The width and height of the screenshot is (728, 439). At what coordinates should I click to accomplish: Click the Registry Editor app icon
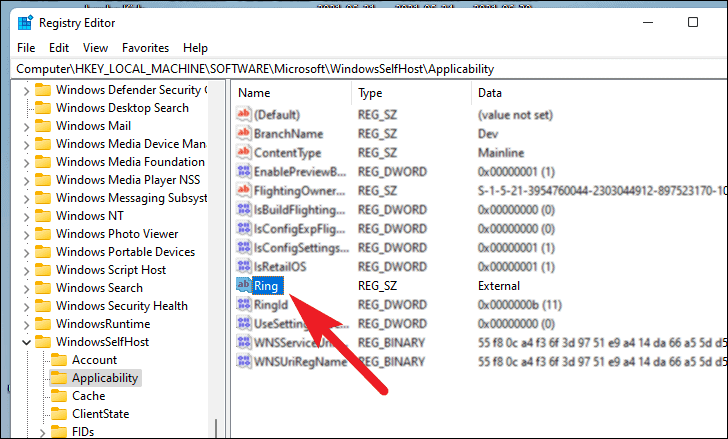coord(25,23)
